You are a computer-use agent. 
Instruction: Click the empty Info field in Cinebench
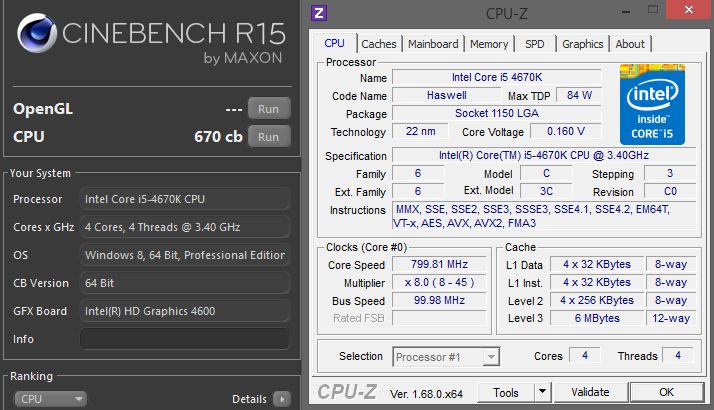tap(185, 339)
